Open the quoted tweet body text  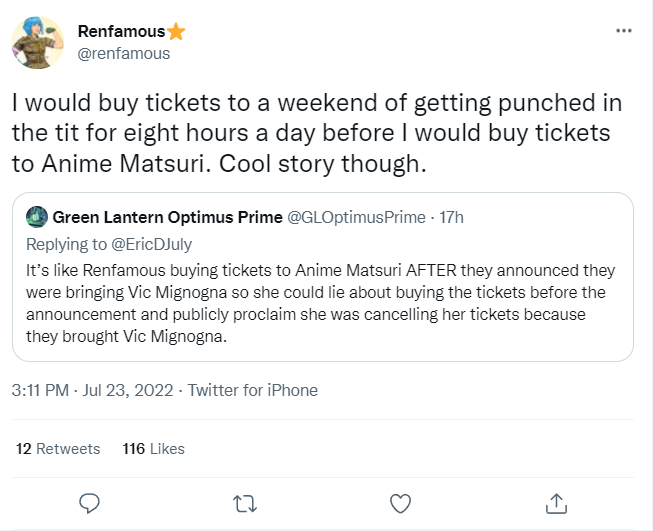321,303
